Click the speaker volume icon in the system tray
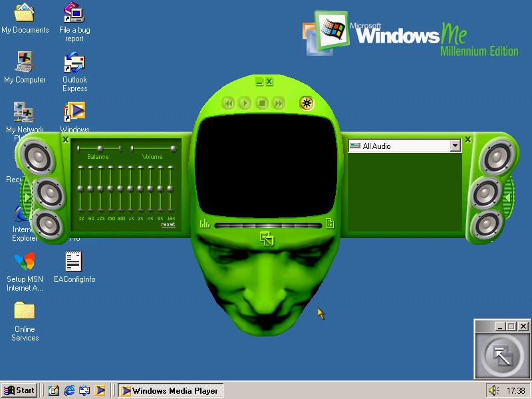Screen dimensions: 532x399 (494, 390)
